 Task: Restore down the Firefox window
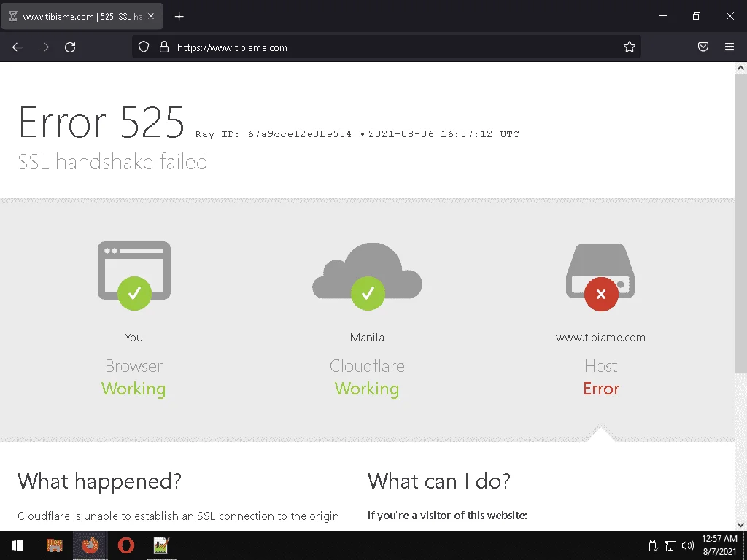[x=697, y=16]
